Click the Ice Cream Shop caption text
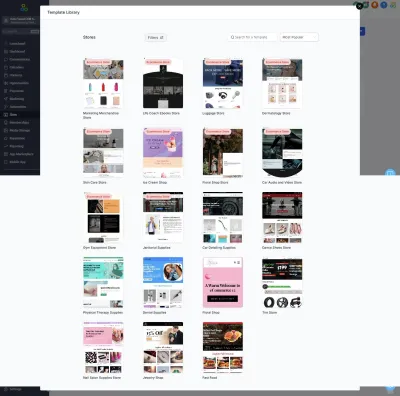The height and width of the screenshot is (396, 400). pos(155,183)
